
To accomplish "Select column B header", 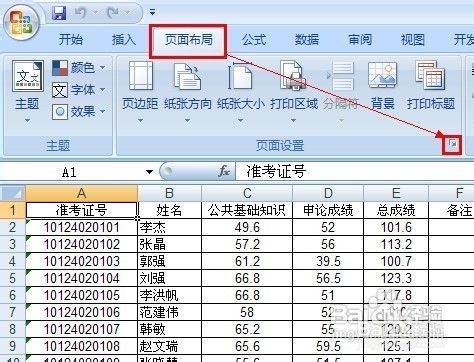I will [169, 193].
